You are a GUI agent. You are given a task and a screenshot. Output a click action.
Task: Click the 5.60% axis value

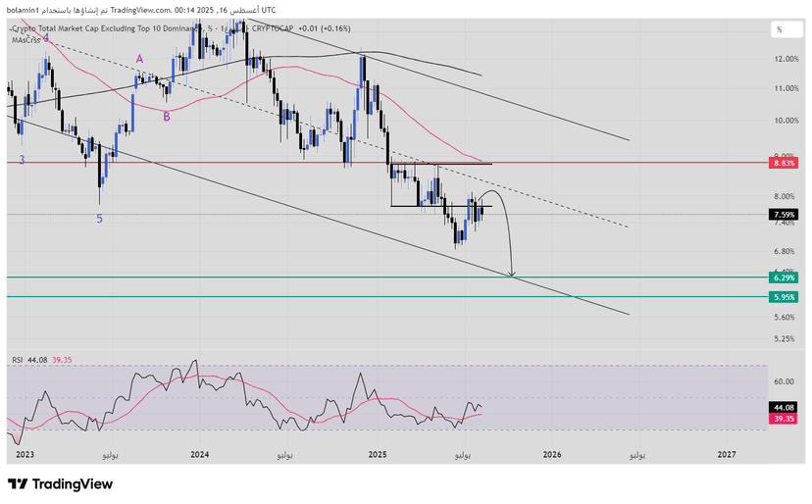784,317
